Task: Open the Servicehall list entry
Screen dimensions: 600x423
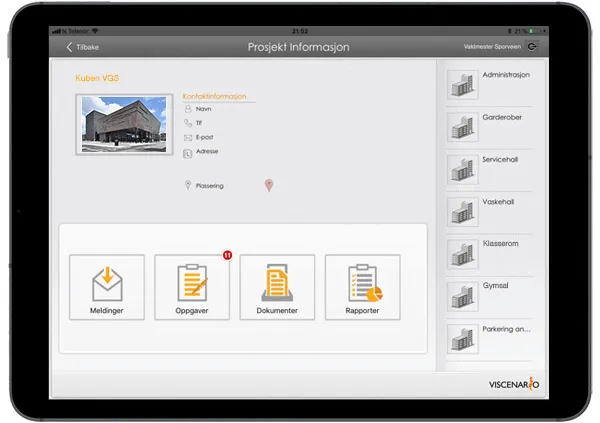Action: (489, 170)
